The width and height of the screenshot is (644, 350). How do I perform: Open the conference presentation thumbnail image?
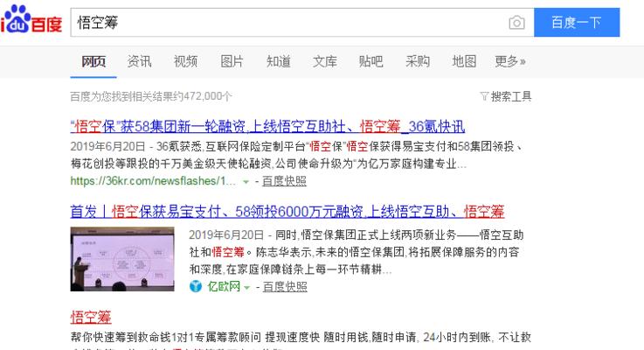click(122, 259)
